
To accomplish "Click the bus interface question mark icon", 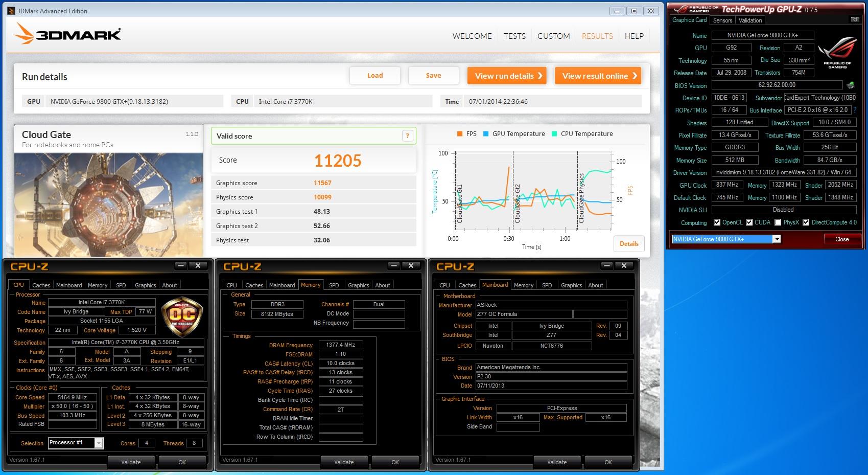I will (854, 110).
